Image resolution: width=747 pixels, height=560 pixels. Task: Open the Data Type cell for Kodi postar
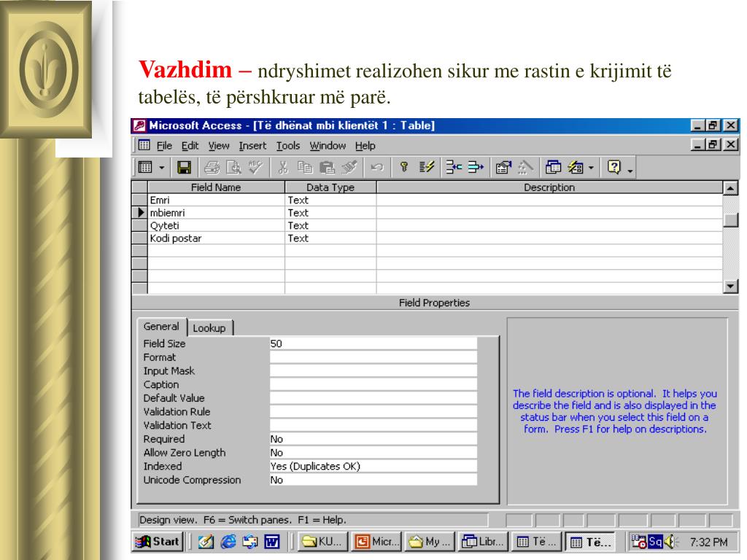[330, 238]
